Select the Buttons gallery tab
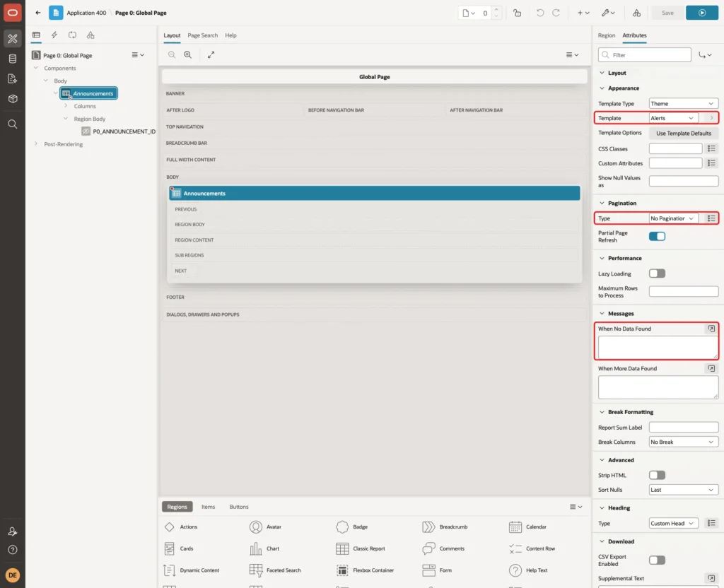The height and width of the screenshot is (588, 724). tap(239, 507)
